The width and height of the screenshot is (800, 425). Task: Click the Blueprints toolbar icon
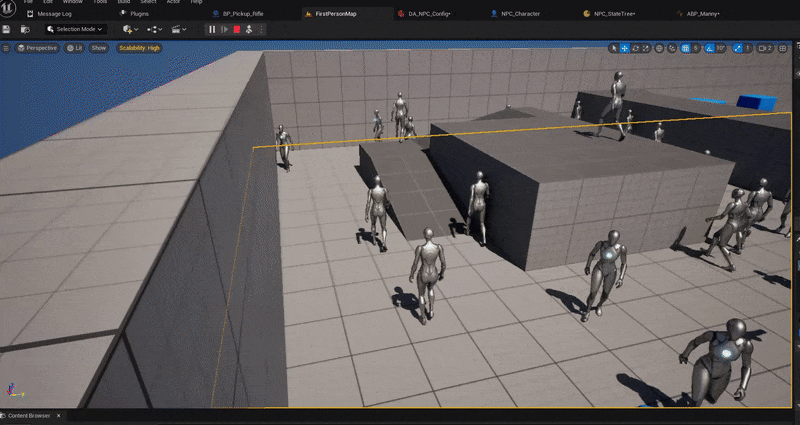click(x=150, y=29)
